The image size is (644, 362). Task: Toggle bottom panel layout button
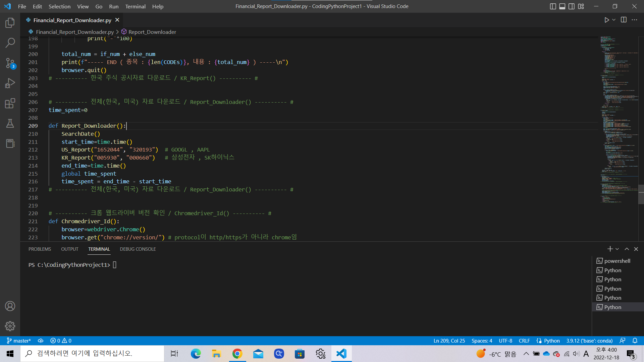pyautogui.click(x=562, y=6)
